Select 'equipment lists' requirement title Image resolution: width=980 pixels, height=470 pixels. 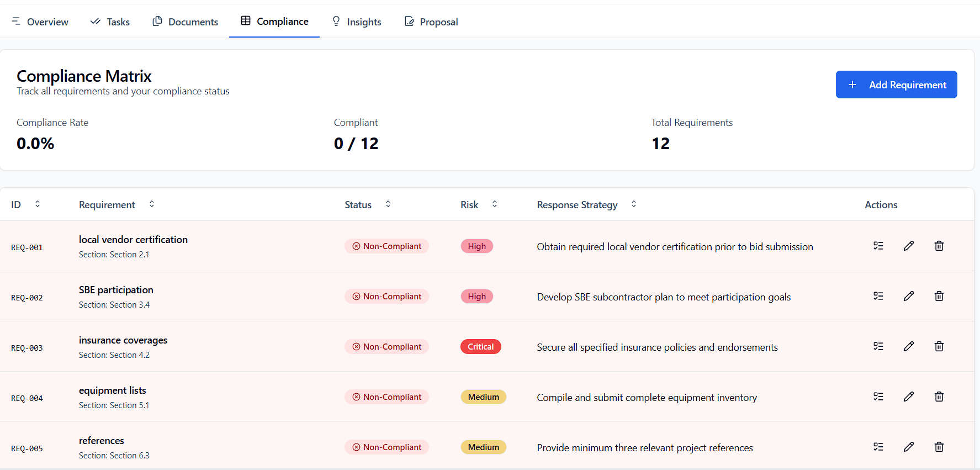click(x=113, y=390)
